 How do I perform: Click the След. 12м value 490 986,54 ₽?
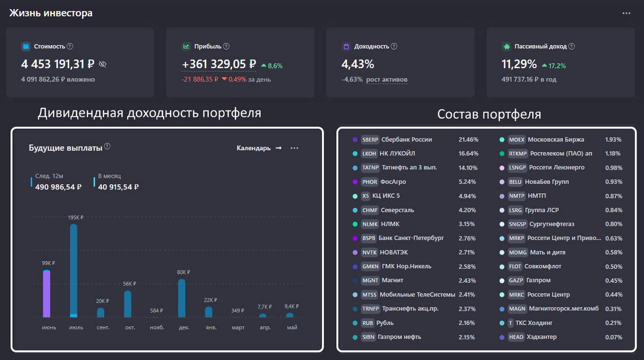pyautogui.click(x=58, y=187)
